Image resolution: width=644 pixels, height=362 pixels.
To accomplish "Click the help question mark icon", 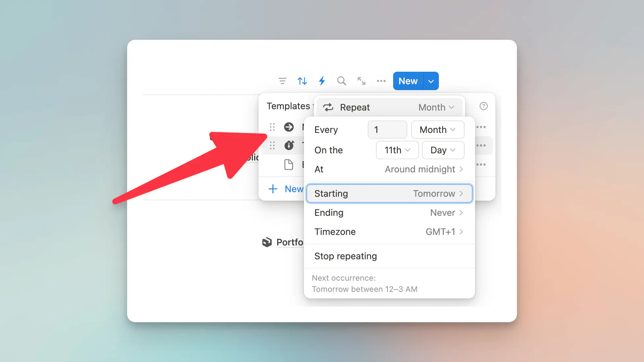I will (483, 106).
